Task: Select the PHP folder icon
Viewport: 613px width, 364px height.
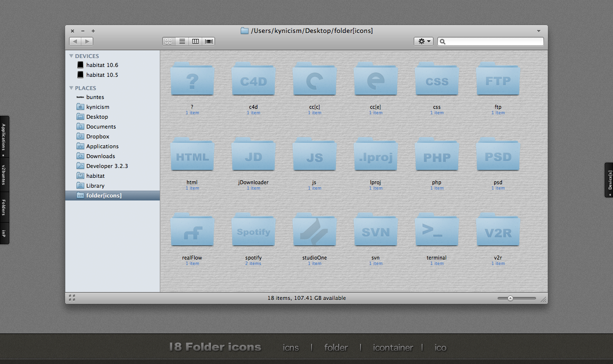Action: 437,154
